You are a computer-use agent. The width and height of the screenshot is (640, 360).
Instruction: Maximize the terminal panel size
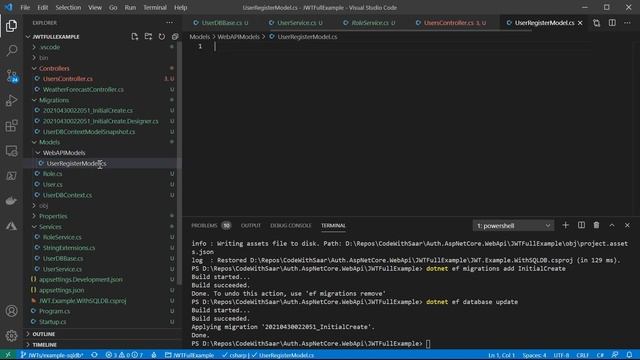pyautogui.click(x=612, y=225)
